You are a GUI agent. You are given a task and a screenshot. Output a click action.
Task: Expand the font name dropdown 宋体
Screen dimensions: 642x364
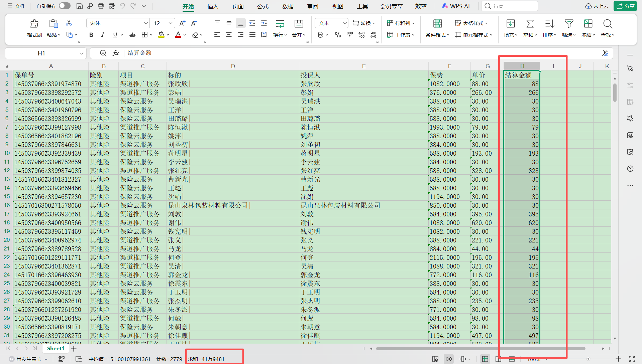(146, 23)
